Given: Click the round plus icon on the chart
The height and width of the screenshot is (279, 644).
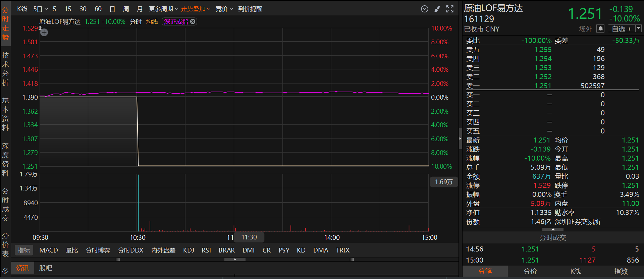Looking at the screenshot, I should click(44, 33).
